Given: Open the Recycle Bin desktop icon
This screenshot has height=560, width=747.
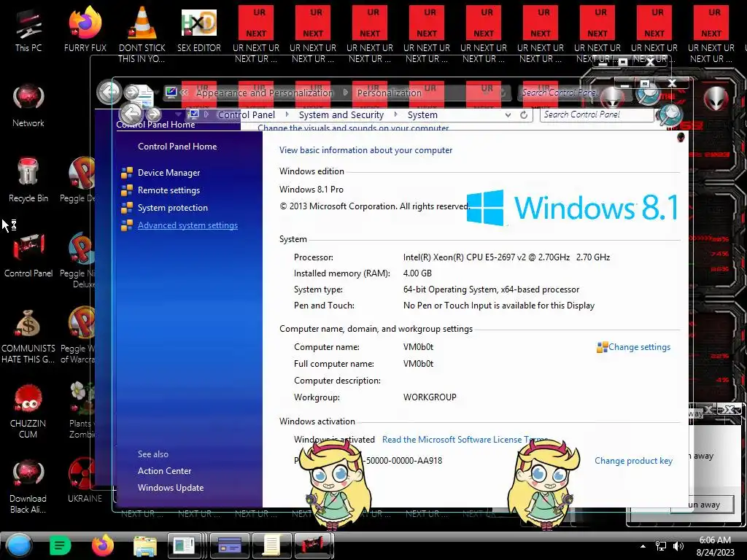Looking at the screenshot, I should tap(28, 180).
